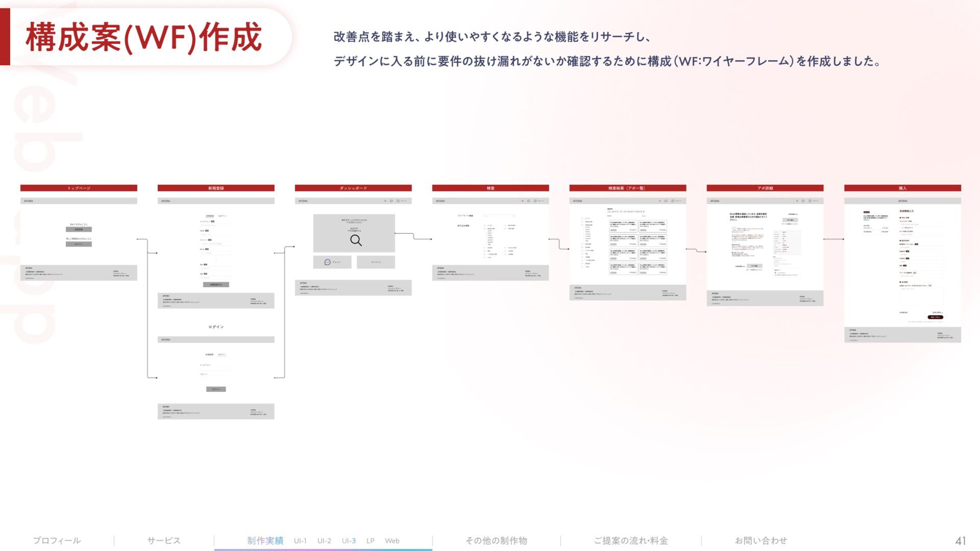
Task: Click the dark purchase button in 購入 wireframe
Action: tap(936, 317)
